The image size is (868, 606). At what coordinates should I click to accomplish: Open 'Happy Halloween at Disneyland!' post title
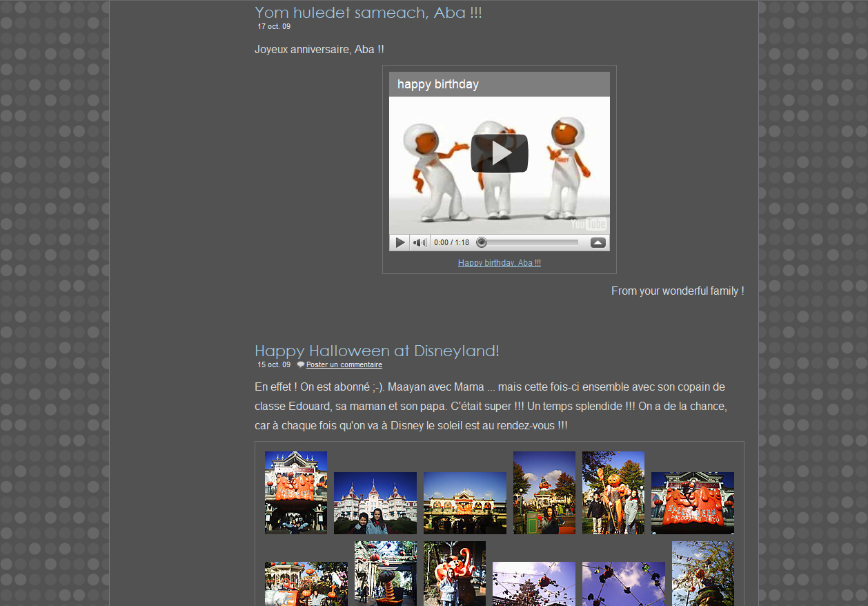pos(376,351)
